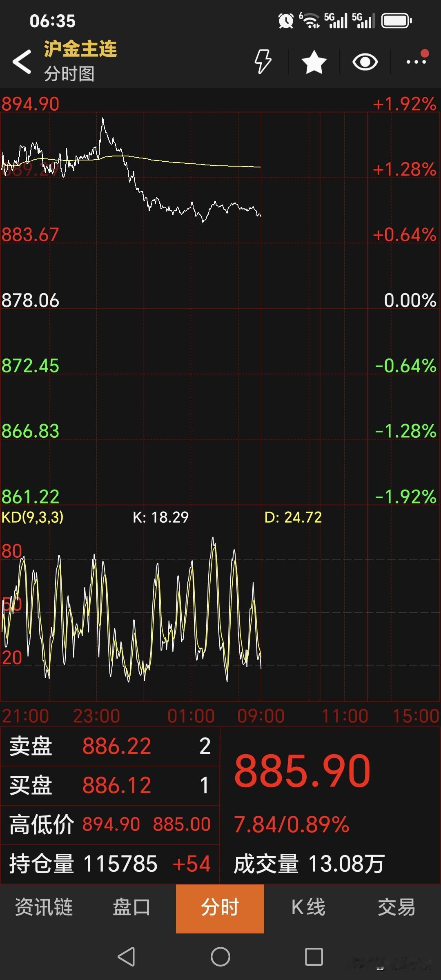Tap the battery status icon
Viewport: 441px width, 980px height.
point(396,21)
